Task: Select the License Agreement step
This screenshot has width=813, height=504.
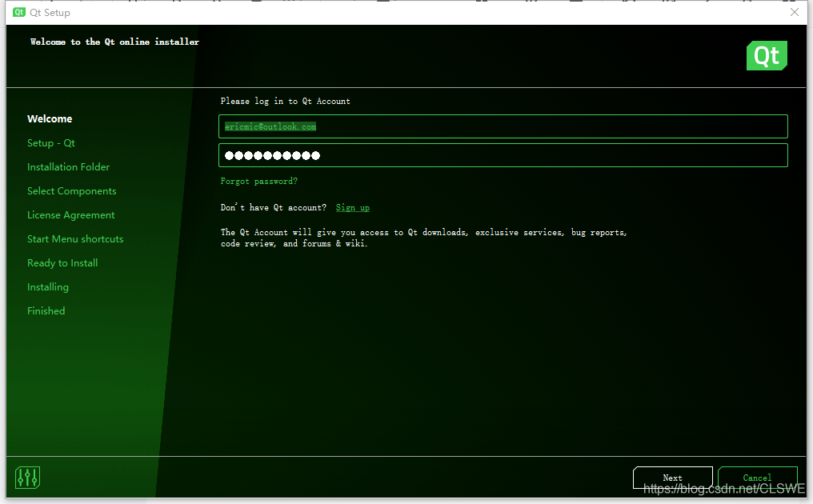Action: pyautogui.click(x=71, y=214)
